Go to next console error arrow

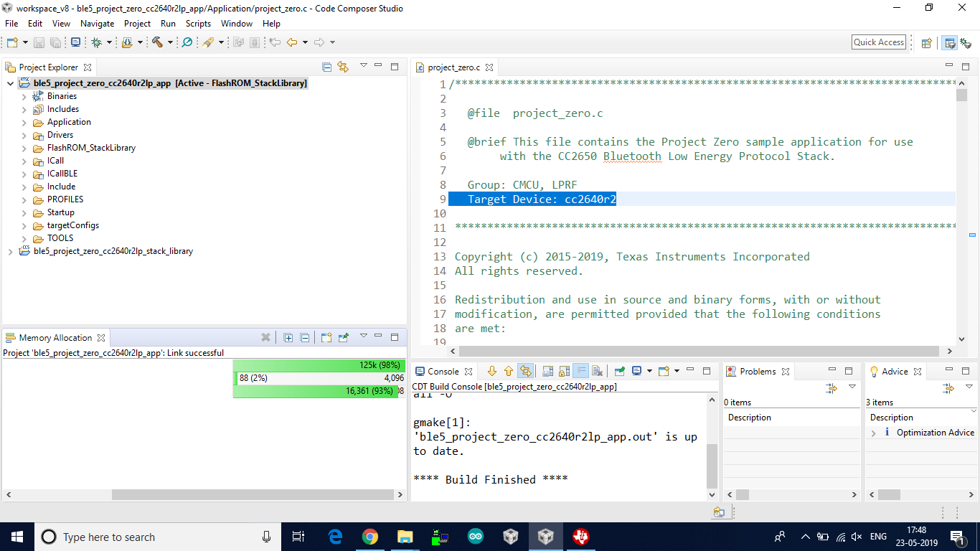(x=492, y=371)
